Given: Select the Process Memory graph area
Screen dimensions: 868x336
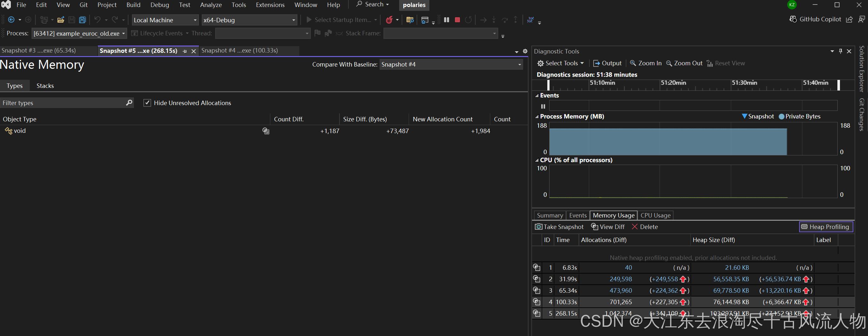Looking at the screenshot, I should tap(693, 139).
